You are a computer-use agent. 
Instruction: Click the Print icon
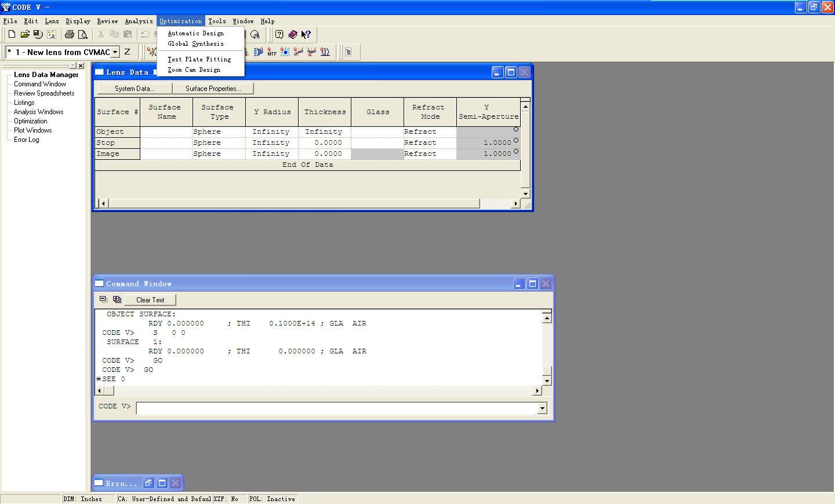point(70,35)
